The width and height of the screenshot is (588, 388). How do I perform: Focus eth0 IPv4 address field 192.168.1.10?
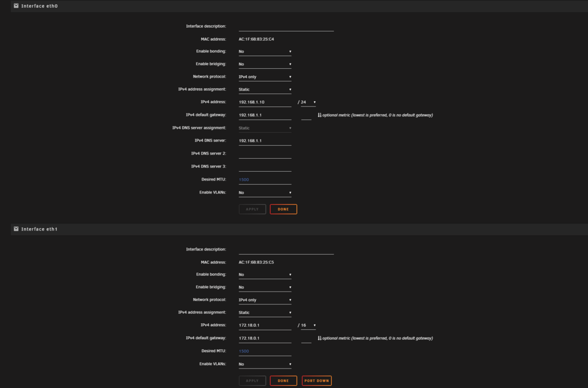(x=265, y=102)
